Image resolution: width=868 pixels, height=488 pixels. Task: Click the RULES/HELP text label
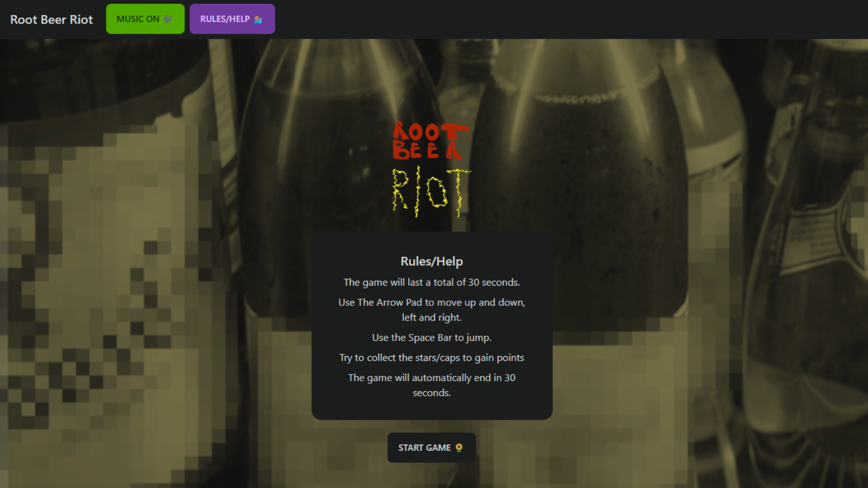[x=225, y=19]
